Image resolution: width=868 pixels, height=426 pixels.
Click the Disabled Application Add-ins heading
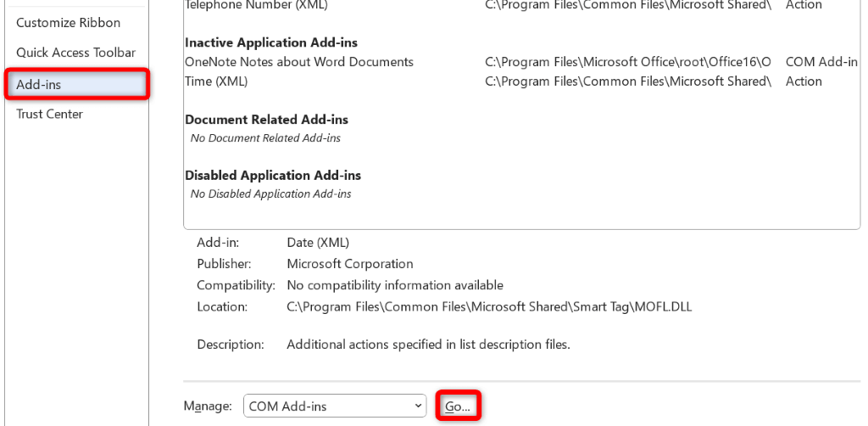(x=273, y=176)
